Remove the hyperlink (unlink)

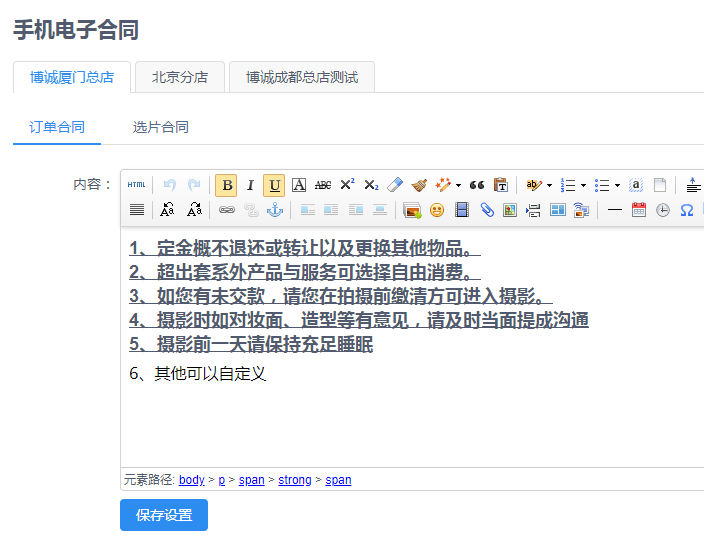pyautogui.click(x=251, y=210)
